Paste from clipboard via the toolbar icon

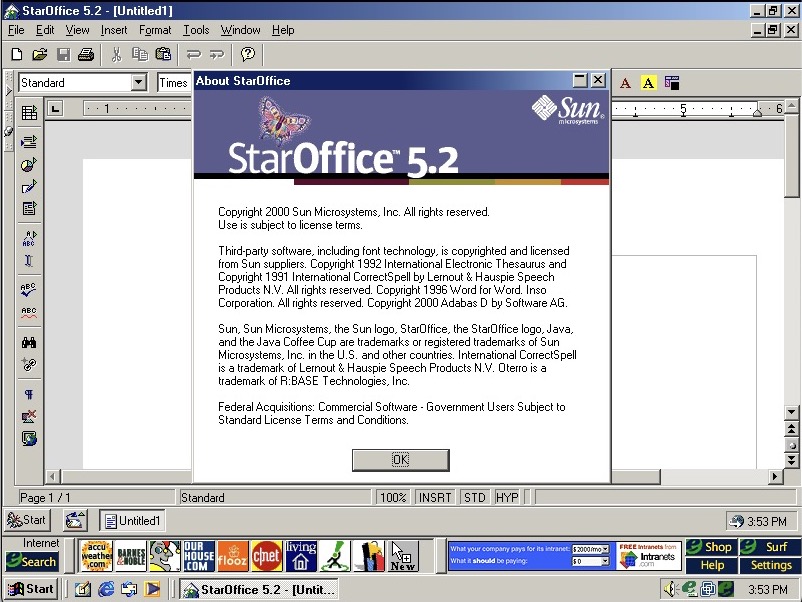164,54
